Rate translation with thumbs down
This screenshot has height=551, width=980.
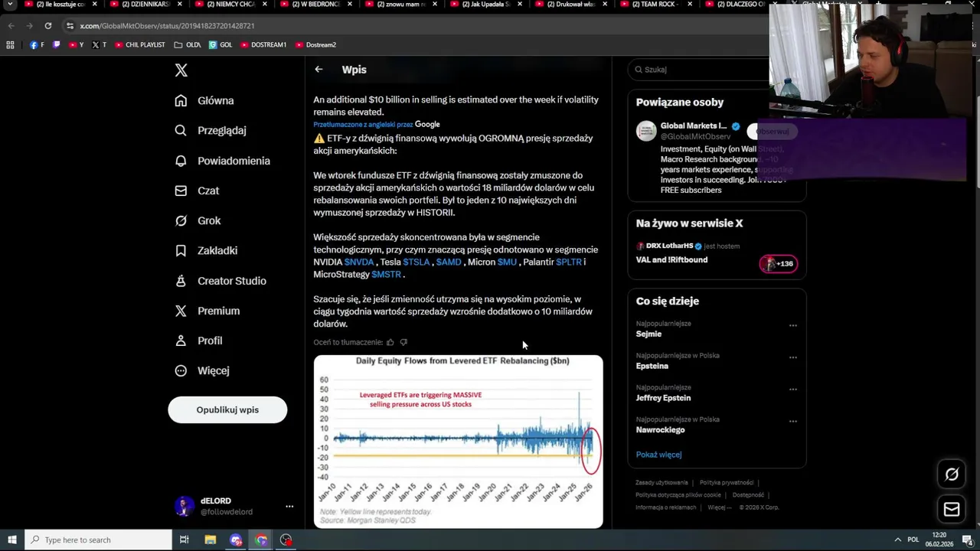pos(403,342)
